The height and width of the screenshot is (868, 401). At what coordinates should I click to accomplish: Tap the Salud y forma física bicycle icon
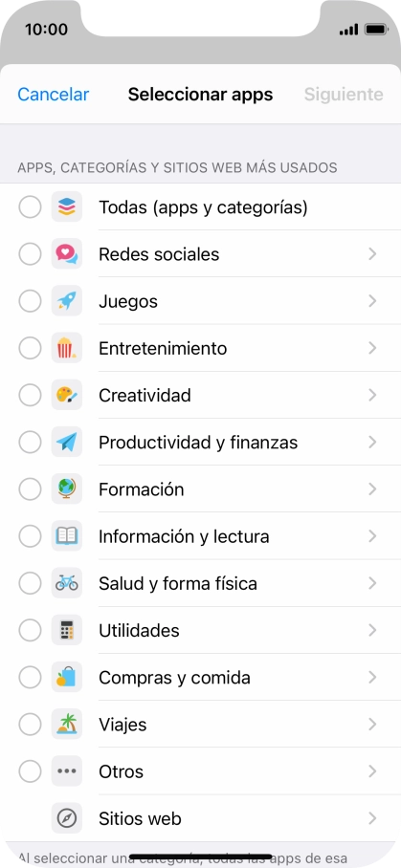67,583
